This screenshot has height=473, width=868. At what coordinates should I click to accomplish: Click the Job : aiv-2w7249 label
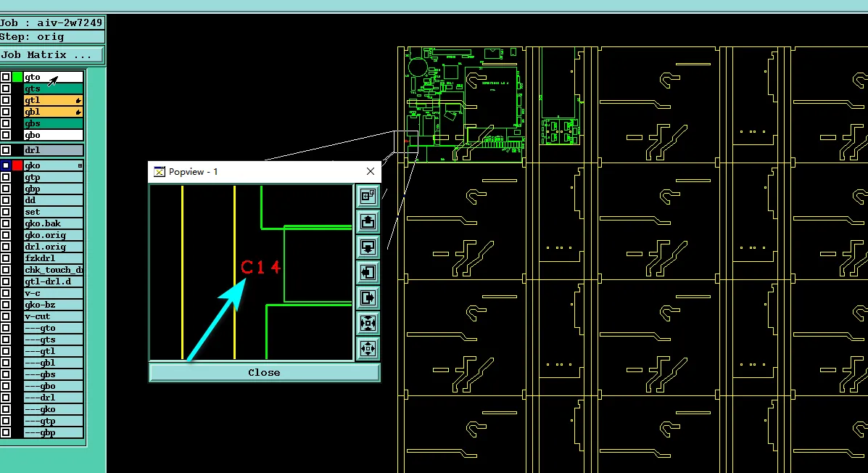[x=51, y=22]
